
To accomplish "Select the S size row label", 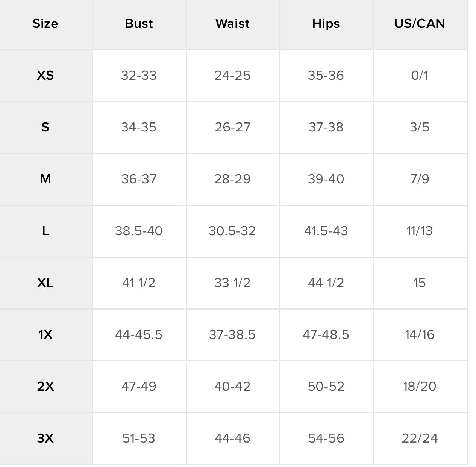I will (x=45, y=127).
